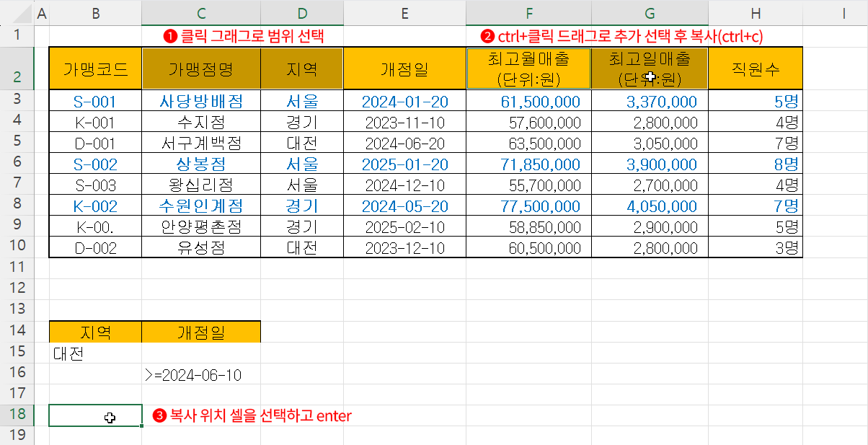Click the row 2 header
The height and width of the screenshot is (445, 868).
[x=17, y=69]
